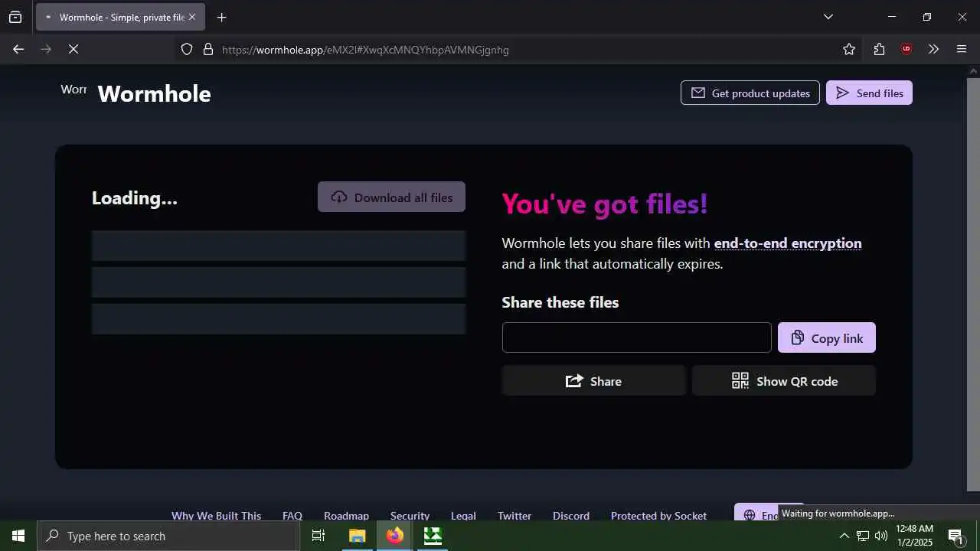This screenshot has width=980, height=551.
Task: Expand the More tools chevron overflow
Action: 933,49
